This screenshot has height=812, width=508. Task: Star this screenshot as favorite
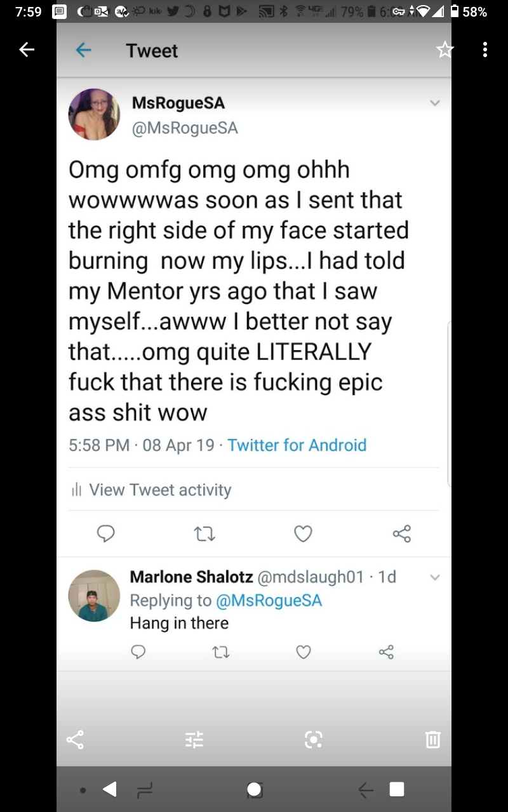[445, 49]
